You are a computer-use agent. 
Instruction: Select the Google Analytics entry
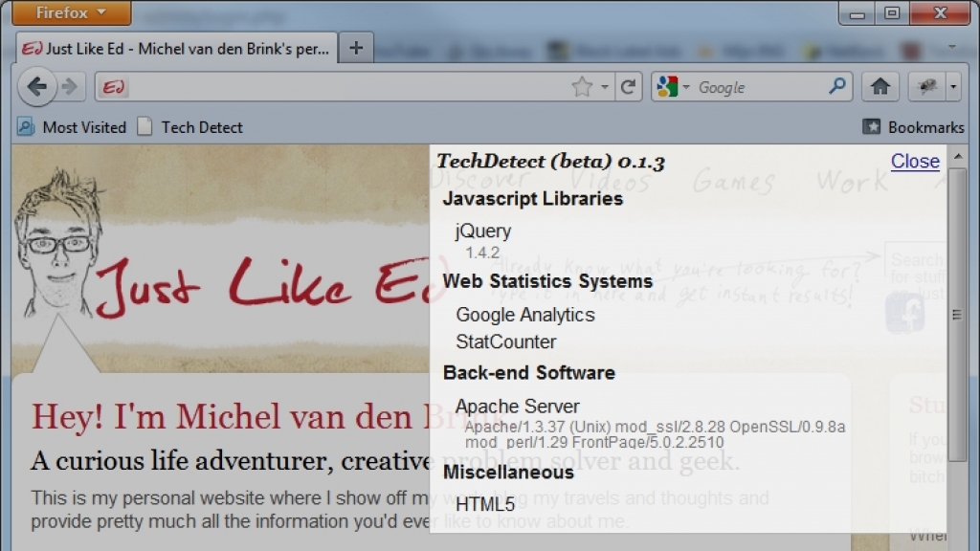tap(525, 315)
